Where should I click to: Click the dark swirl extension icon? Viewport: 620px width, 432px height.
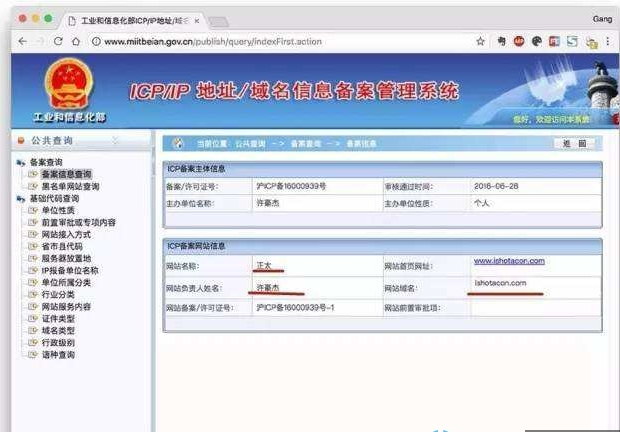[x=537, y=41]
